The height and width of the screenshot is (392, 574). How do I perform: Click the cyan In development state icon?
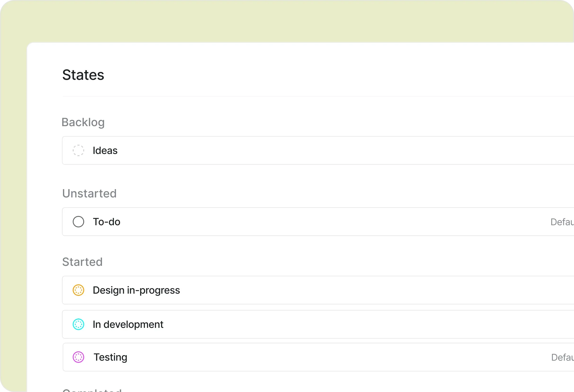coord(78,324)
